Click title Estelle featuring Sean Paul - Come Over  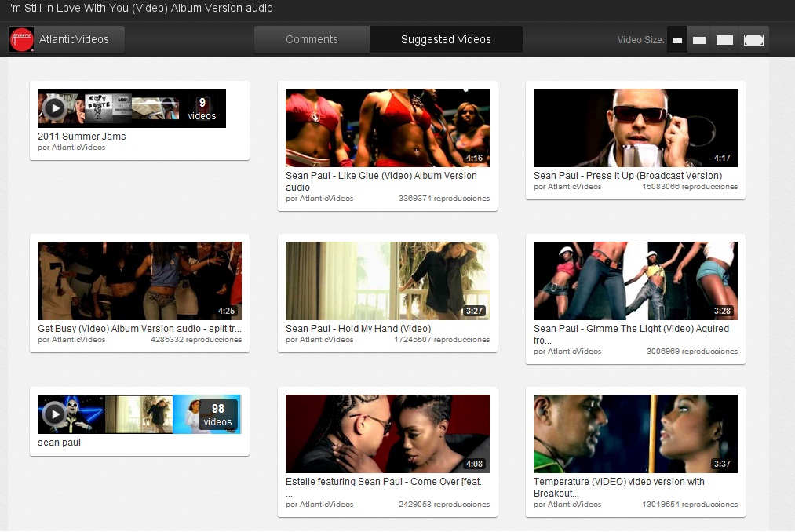pos(383,487)
